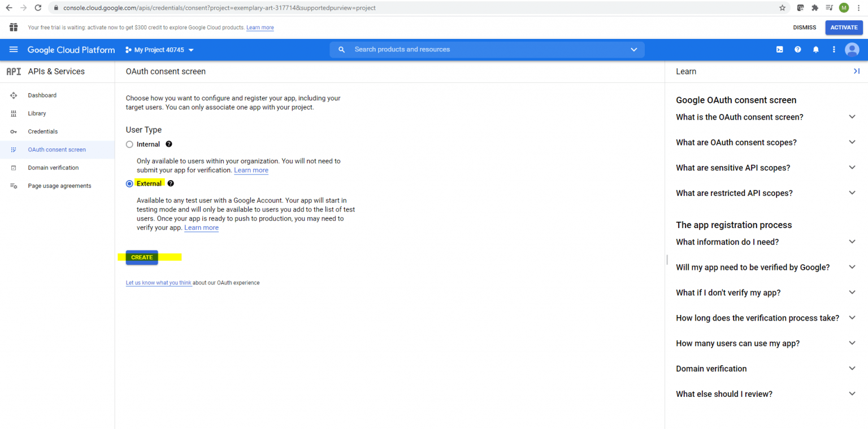Open Dashboard in the sidebar
This screenshot has width=868, height=429.
click(x=57, y=95)
